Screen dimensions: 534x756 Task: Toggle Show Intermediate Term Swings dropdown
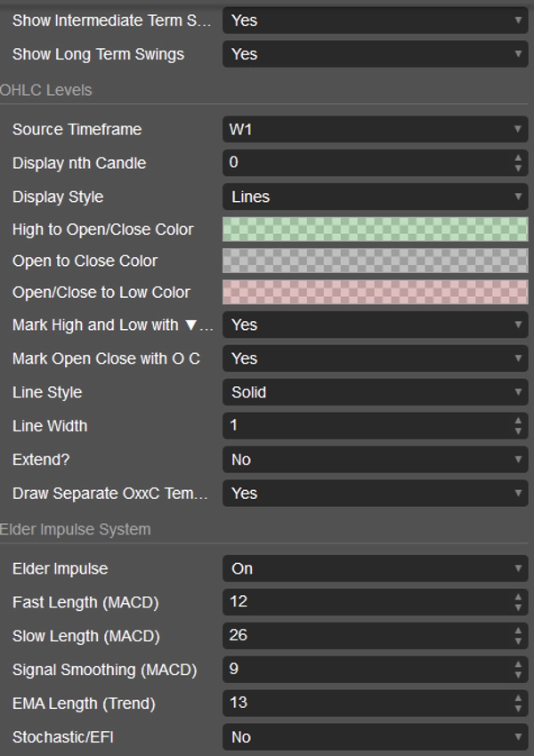tap(375, 20)
